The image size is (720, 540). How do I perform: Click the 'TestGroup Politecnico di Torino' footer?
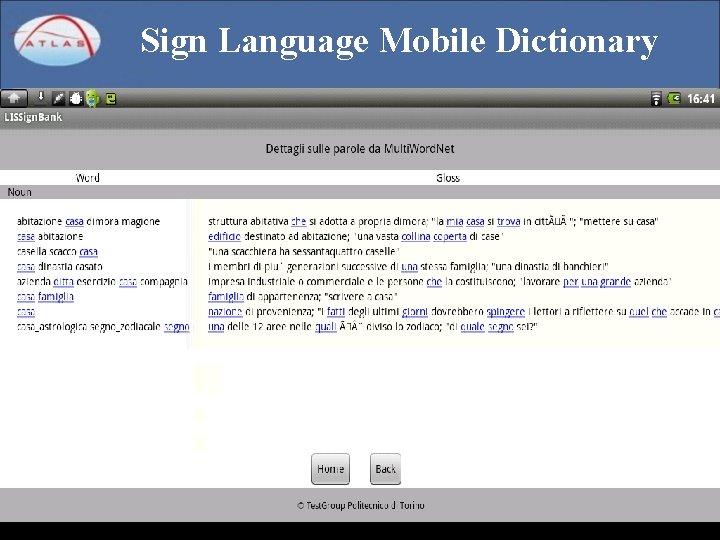pyautogui.click(x=360, y=505)
